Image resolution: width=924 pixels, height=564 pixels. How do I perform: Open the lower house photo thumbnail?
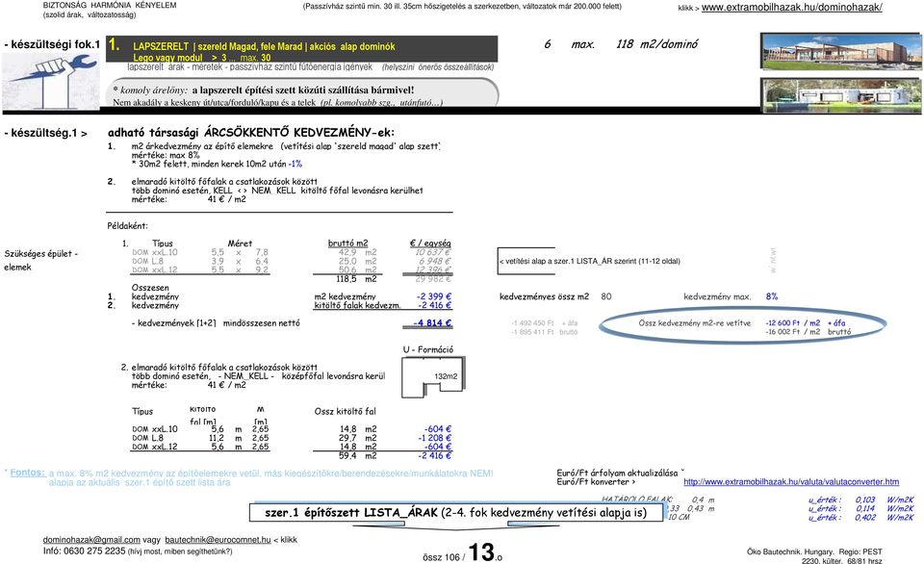841,95
